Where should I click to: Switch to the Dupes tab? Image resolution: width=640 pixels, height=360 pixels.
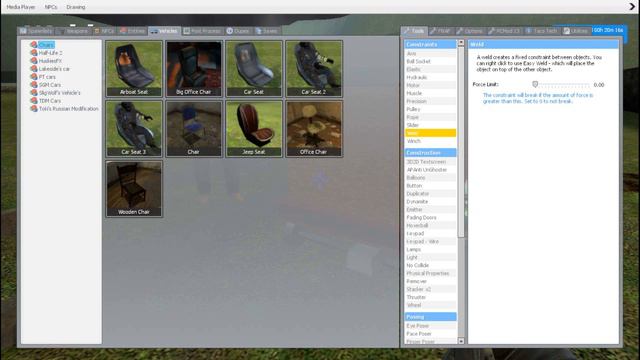(238, 31)
